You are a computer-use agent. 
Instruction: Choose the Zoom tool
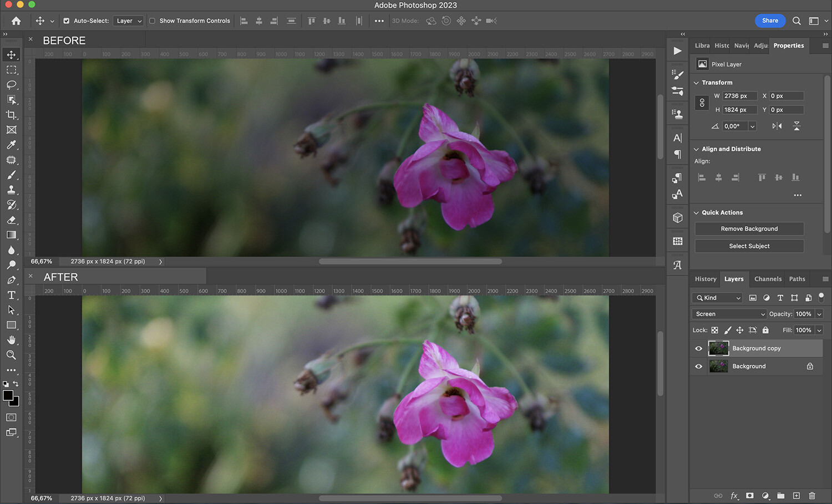(11, 355)
